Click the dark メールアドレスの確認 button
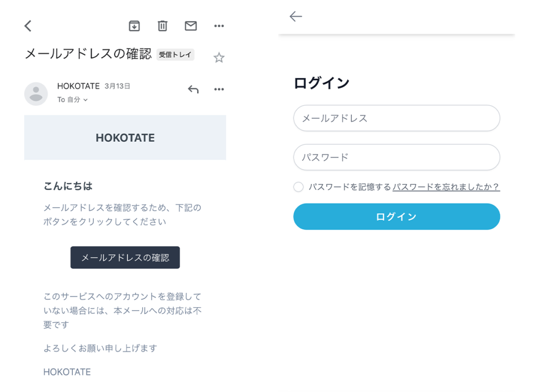533x392 pixels. [125, 257]
